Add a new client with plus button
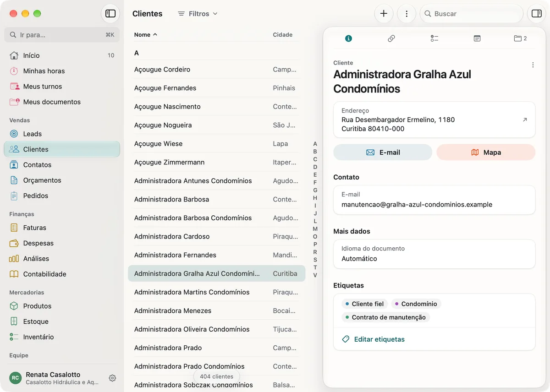 [x=384, y=14]
